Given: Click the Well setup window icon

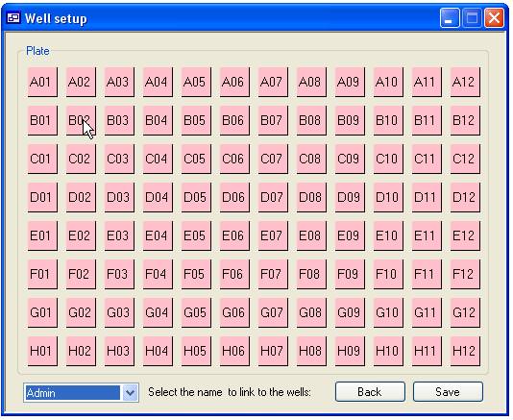Looking at the screenshot, I should click(13, 18).
